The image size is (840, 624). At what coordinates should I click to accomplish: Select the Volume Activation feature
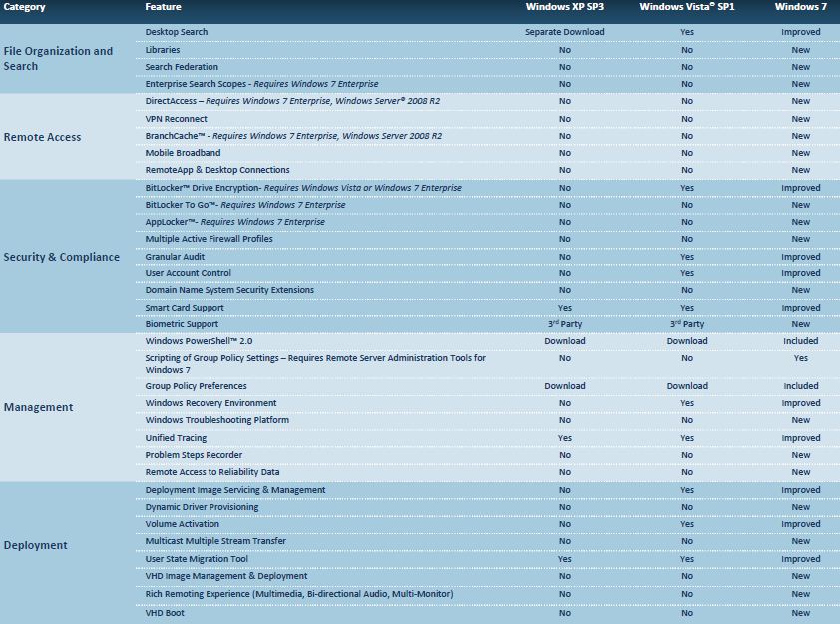pos(183,524)
